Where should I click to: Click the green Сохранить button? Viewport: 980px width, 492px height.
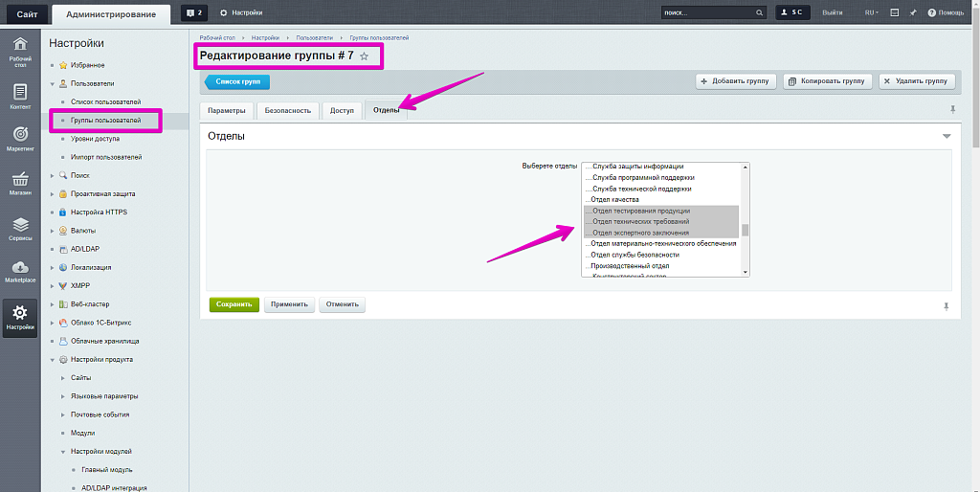click(234, 304)
